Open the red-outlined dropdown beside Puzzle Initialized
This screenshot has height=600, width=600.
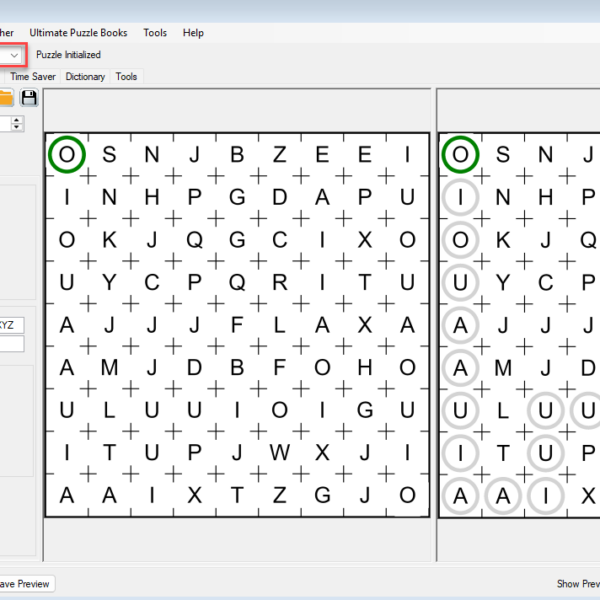pos(13,55)
